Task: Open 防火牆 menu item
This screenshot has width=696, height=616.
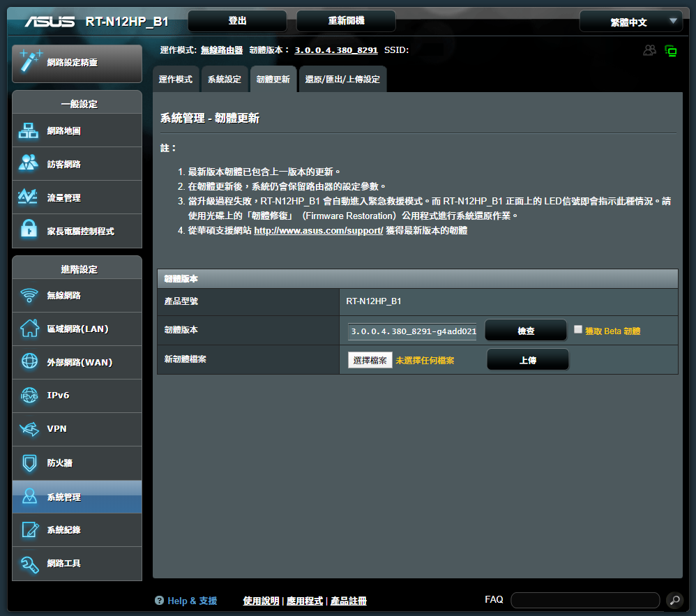Action: pyautogui.click(x=77, y=463)
